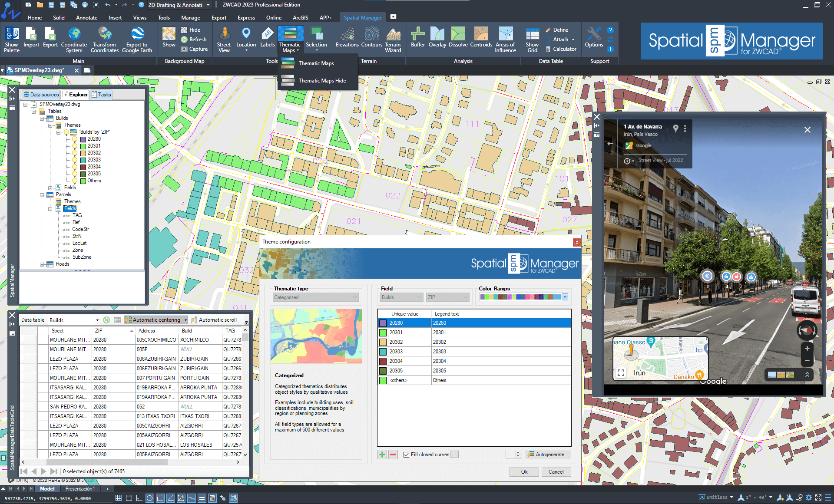Screen dimensions: 834x504
Task: Launch Transform Coordinates tool
Action: tap(105, 40)
